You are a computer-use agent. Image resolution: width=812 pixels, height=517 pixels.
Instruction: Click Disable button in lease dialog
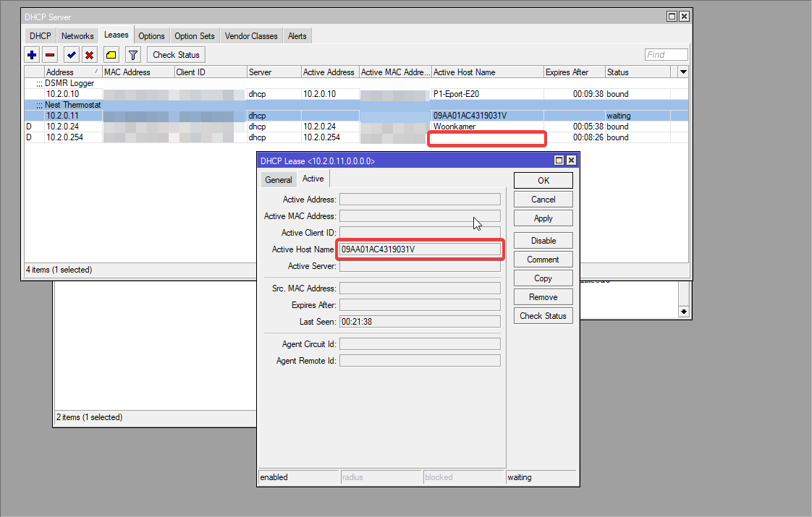544,241
